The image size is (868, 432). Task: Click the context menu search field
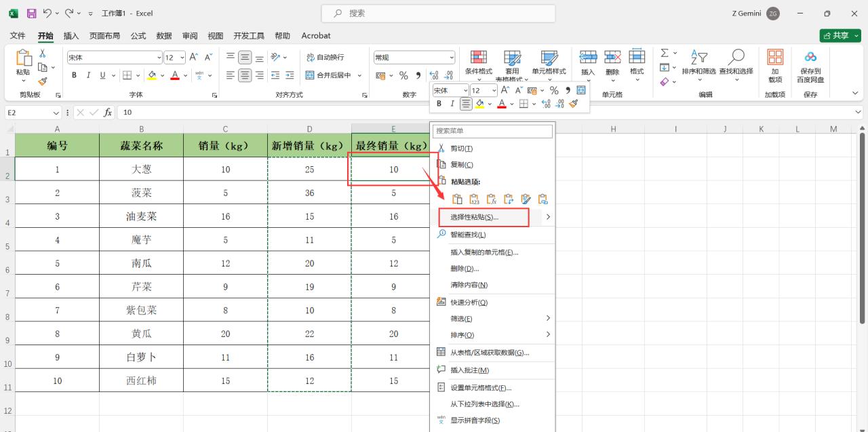(x=493, y=130)
